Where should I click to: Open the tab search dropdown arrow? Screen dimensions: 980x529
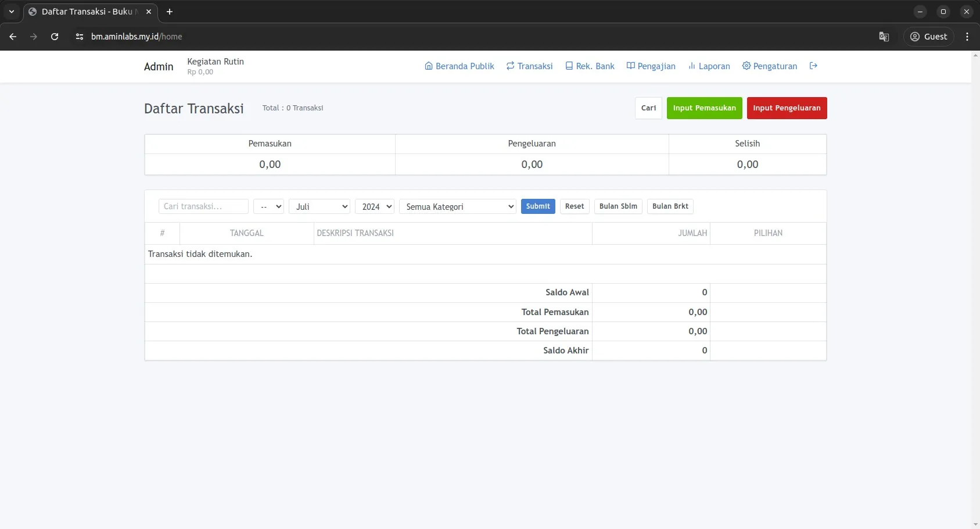(12, 12)
